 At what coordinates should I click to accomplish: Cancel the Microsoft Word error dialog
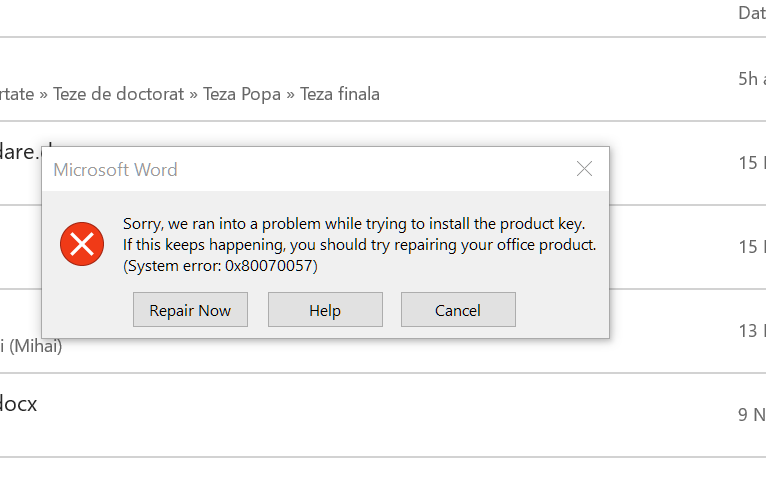[458, 310]
